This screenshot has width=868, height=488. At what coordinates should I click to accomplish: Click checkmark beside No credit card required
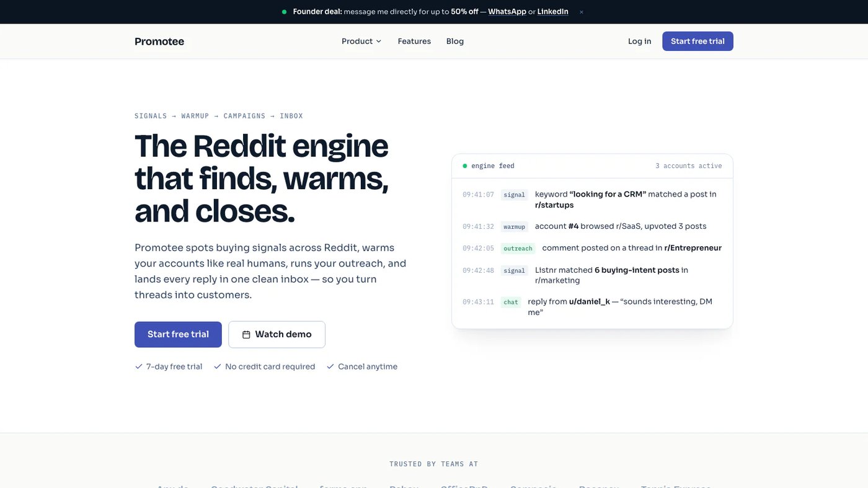pyautogui.click(x=218, y=366)
